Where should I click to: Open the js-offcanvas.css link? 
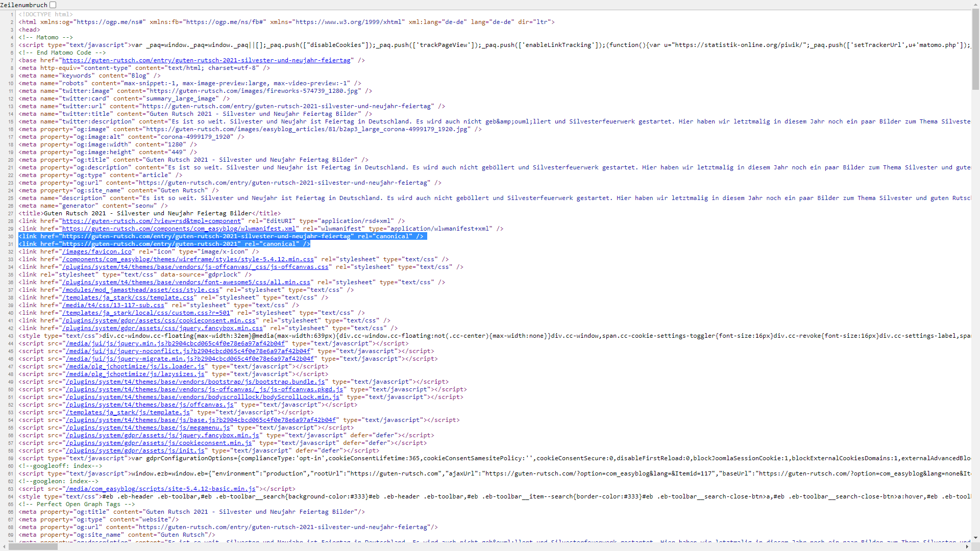click(x=195, y=267)
